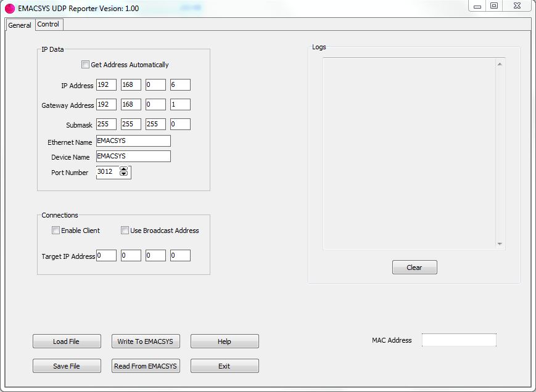The width and height of the screenshot is (536, 392).
Task: Click the Ethernet Name text field
Action: point(133,141)
